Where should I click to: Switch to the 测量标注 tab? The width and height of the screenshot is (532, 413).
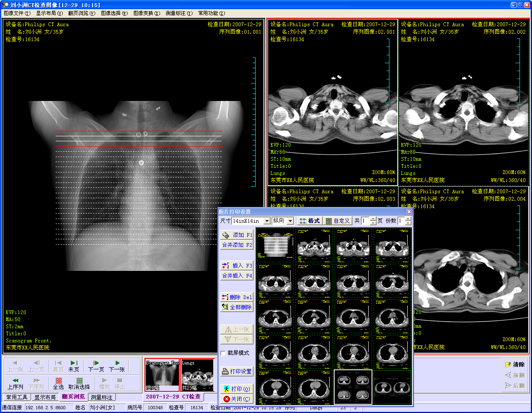102,397
